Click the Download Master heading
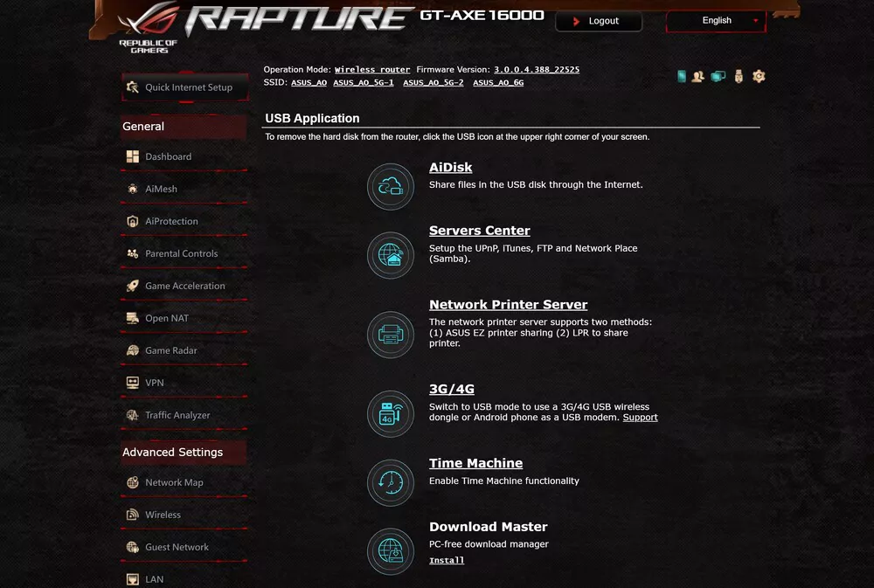 (489, 527)
